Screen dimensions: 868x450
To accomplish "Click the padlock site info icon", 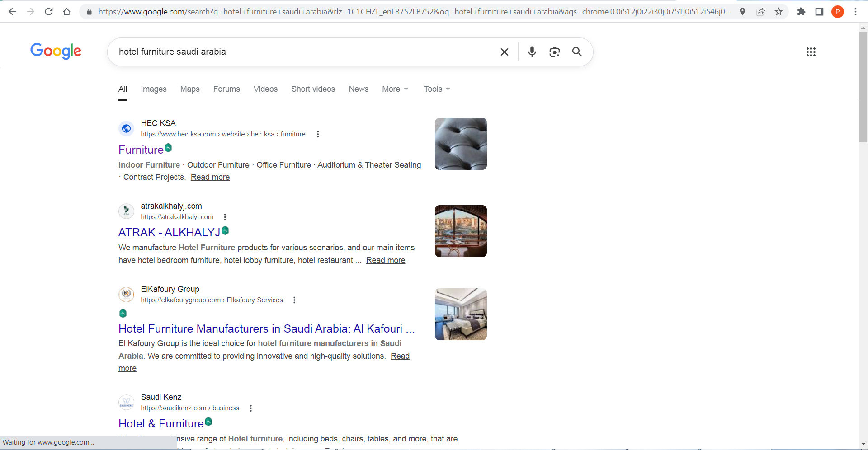I will point(89,12).
